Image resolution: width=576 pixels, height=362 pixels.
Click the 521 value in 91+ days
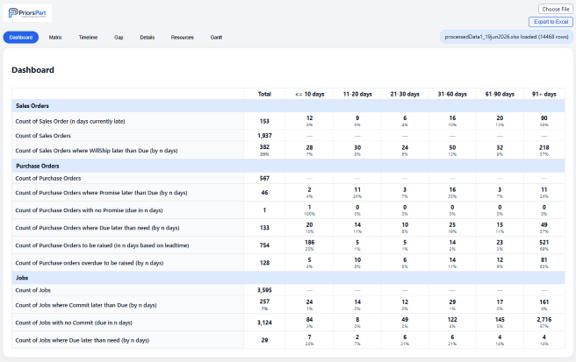pyautogui.click(x=544, y=242)
